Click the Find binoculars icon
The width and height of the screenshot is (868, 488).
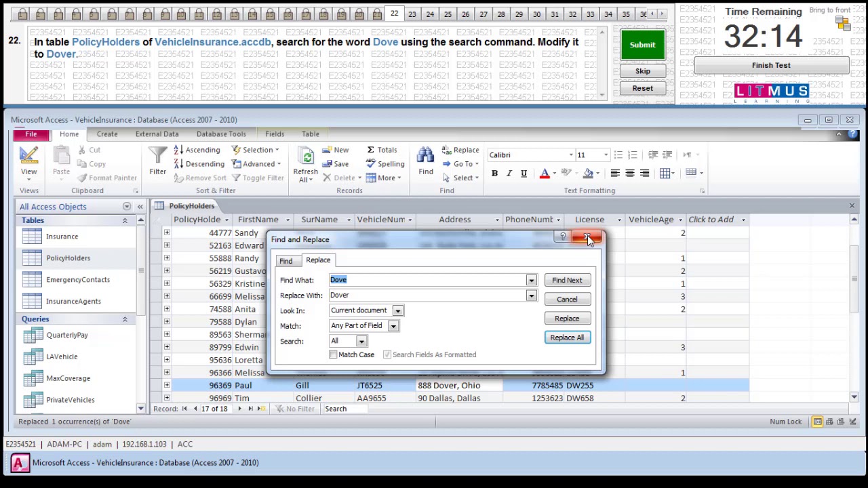point(425,155)
